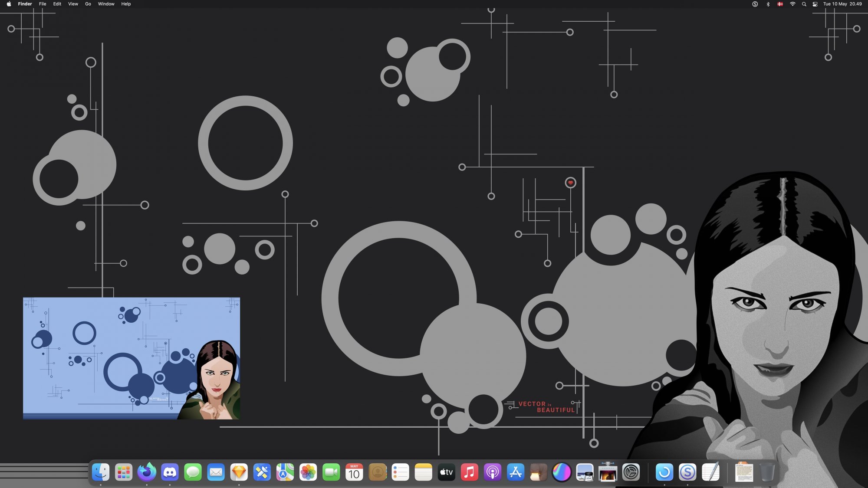Open Launchpad in the dock
This screenshot has height=488, width=868.
tap(124, 472)
